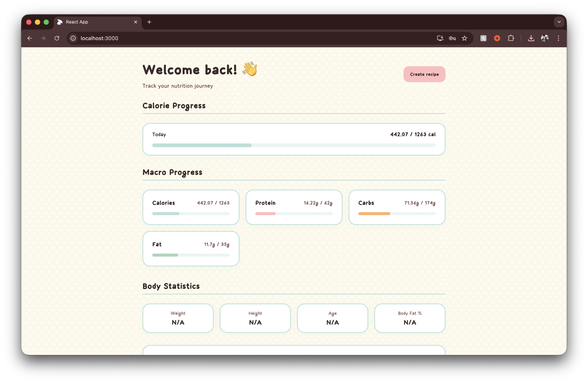Image resolution: width=588 pixels, height=383 pixels.
Task: Open the browser downloads icon
Action: tap(531, 38)
